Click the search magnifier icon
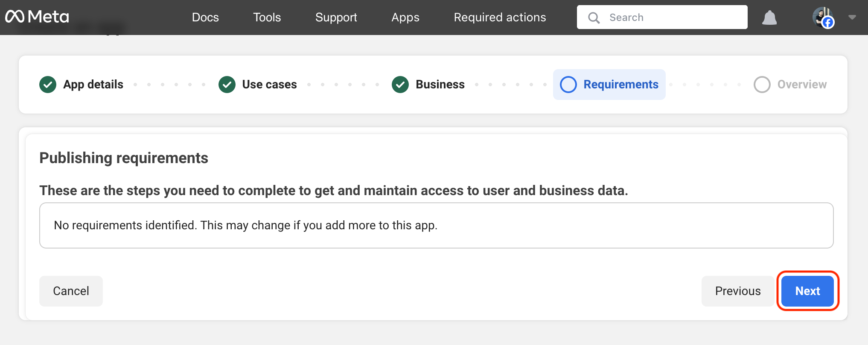This screenshot has height=345, width=868. point(594,18)
